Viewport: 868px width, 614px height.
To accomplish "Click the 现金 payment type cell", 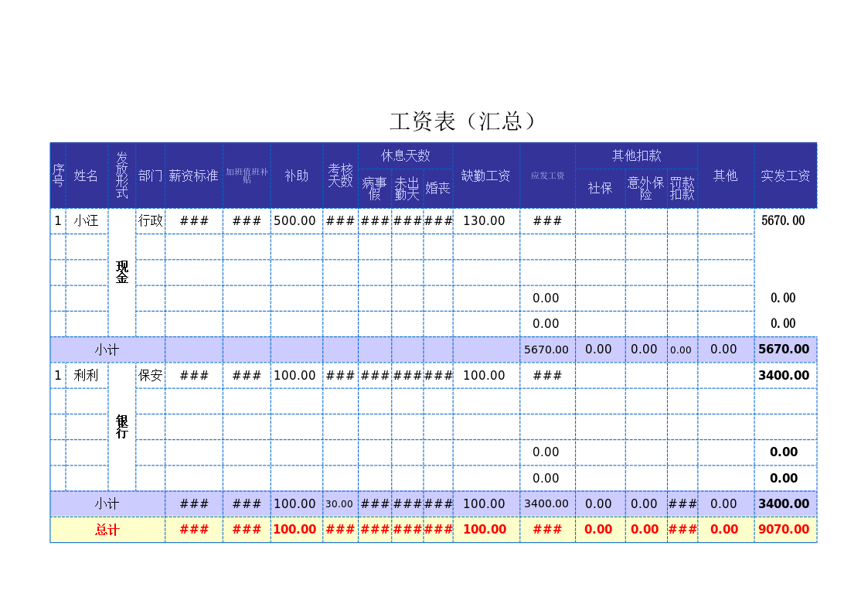I will tap(121, 271).
